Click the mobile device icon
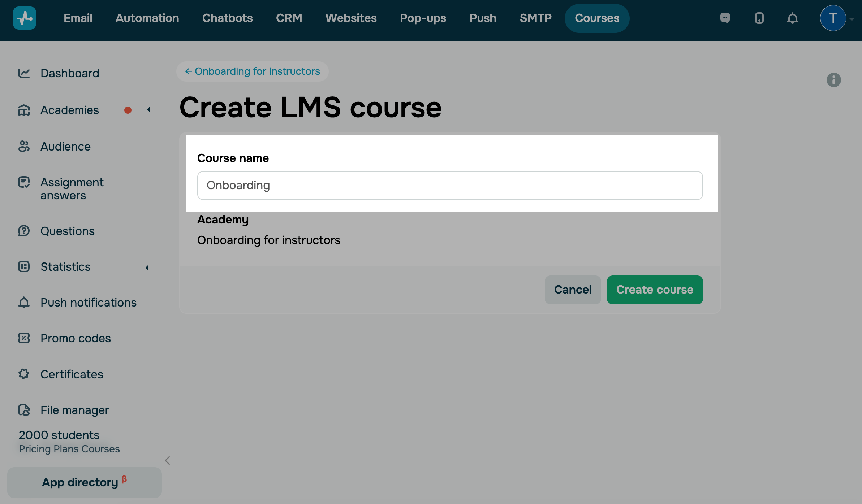This screenshot has height=504, width=862. tap(759, 18)
